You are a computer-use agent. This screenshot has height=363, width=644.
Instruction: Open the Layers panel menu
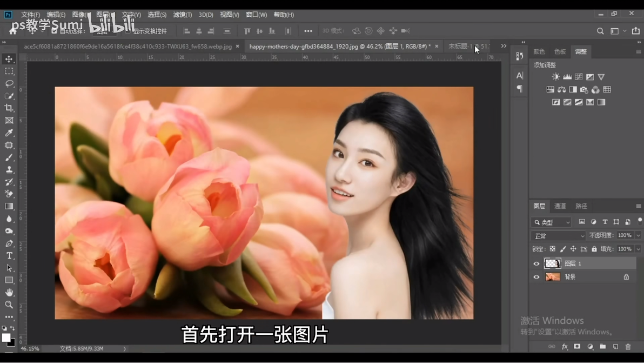(x=638, y=206)
